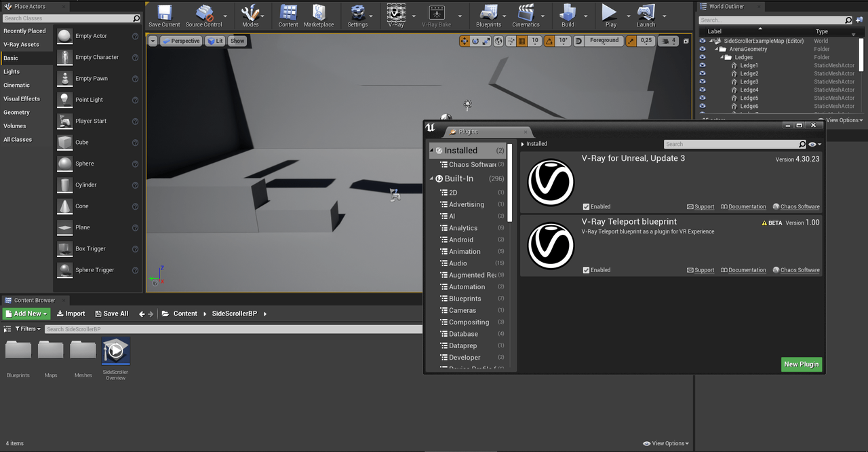Click the New Plugin button

(802, 364)
